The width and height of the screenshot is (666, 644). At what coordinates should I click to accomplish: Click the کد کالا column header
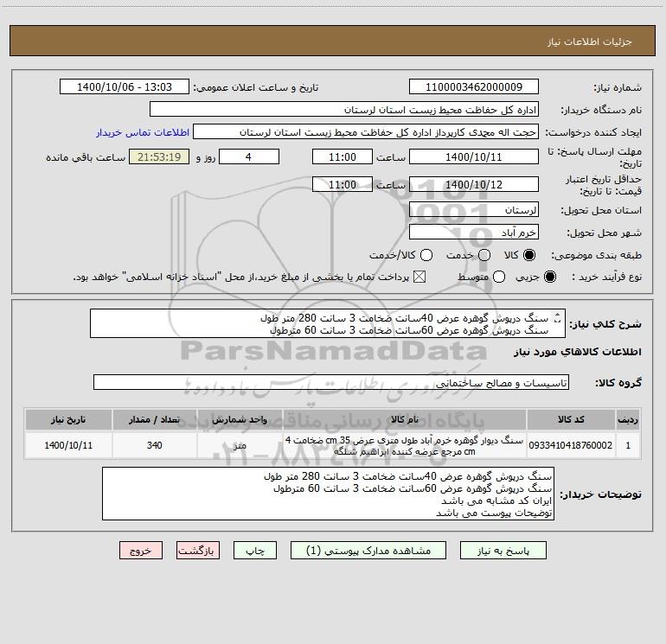coord(571,419)
